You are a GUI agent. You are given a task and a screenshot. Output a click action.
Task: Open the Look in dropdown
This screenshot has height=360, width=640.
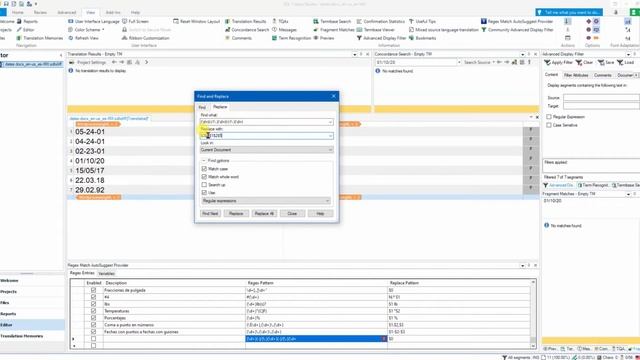pos(330,150)
